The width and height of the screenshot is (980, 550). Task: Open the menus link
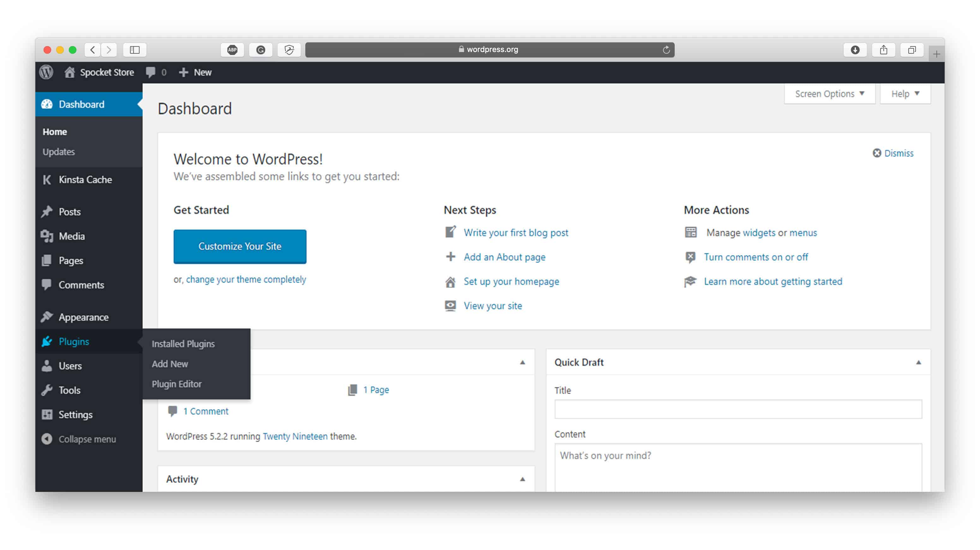pyautogui.click(x=803, y=233)
